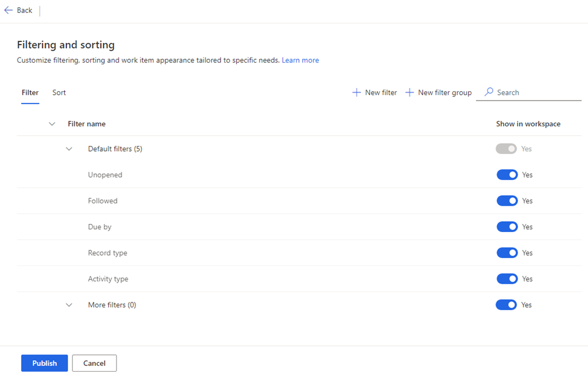The image size is (588, 378).
Task: Select the Record type row text
Action: point(107,253)
